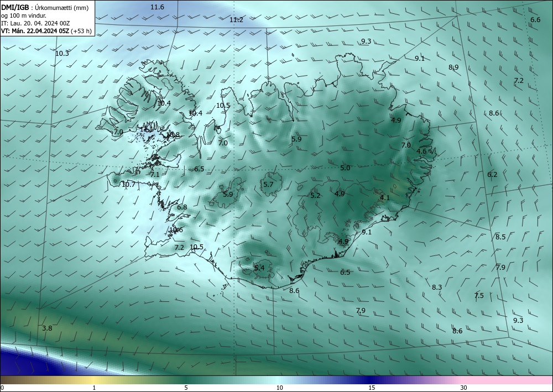Click the 7.1 value label
This screenshot has height=392, width=553.
tap(155, 175)
